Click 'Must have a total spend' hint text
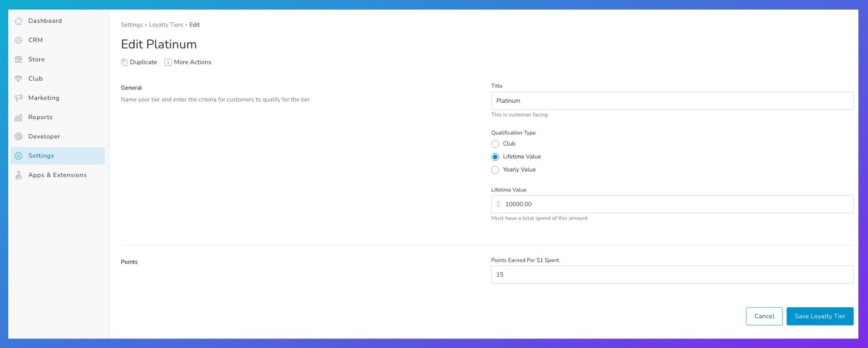This screenshot has height=348, width=868. (x=539, y=218)
